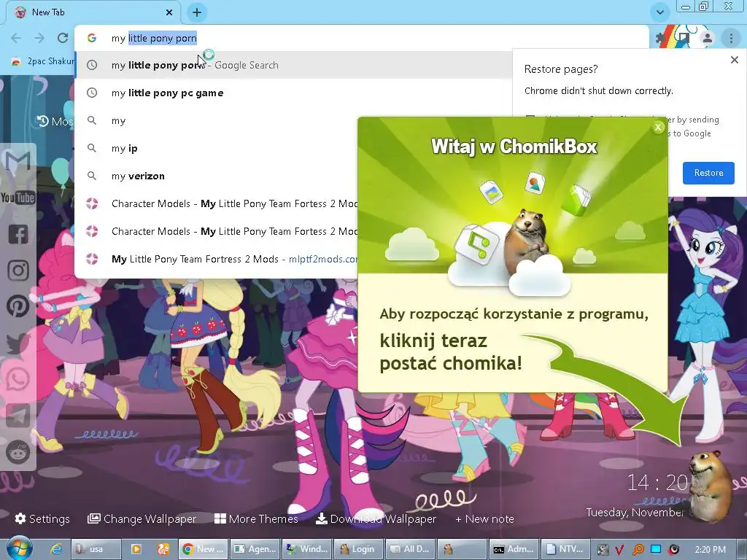Open the tab search dropdown arrow
The image size is (747, 560).
point(659,12)
